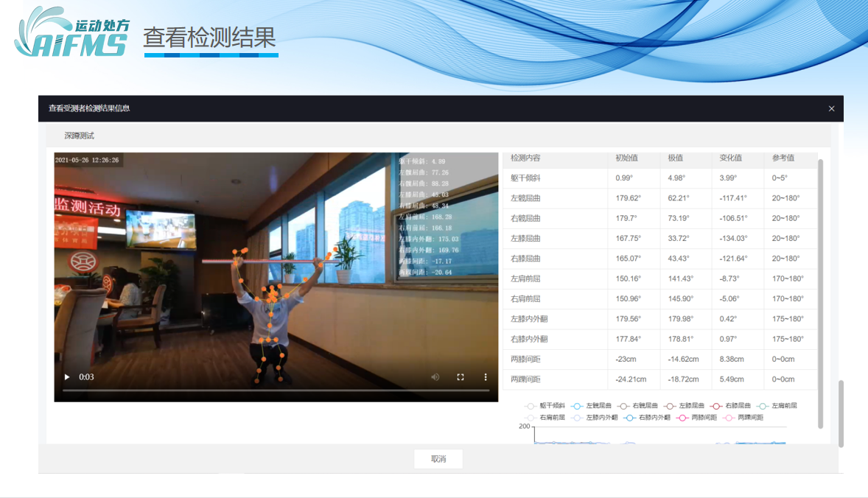Click the results table vertical scrollbar
Image resolution: width=868 pixels, height=498 pixels.
click(x=820, y=295)
